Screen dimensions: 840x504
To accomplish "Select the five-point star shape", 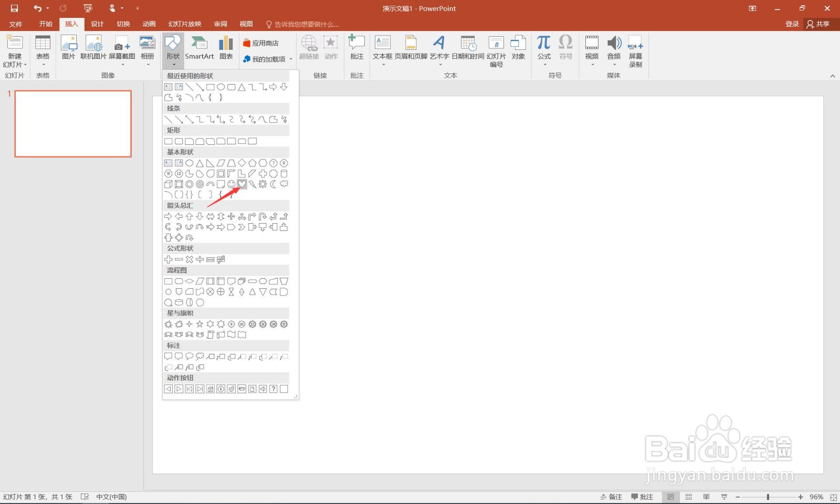I will click(200, 324).
